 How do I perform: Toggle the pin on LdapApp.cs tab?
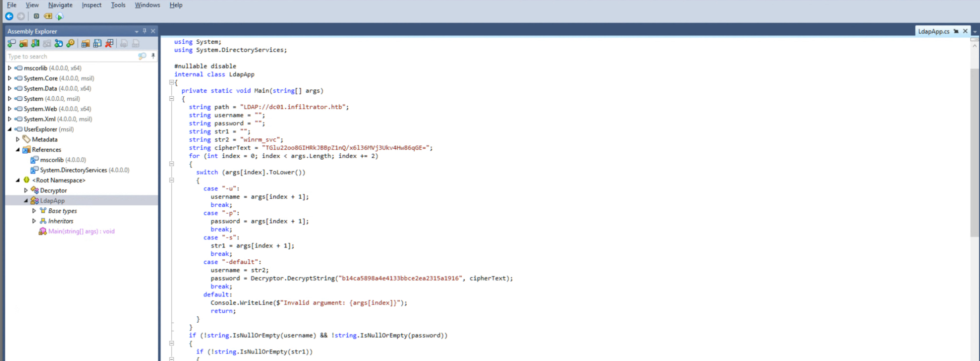pos(956,31)
